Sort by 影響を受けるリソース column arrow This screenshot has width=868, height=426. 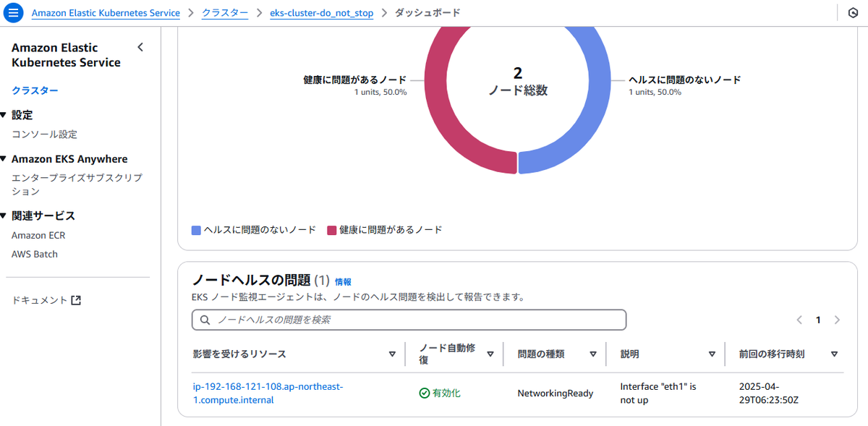392,354
